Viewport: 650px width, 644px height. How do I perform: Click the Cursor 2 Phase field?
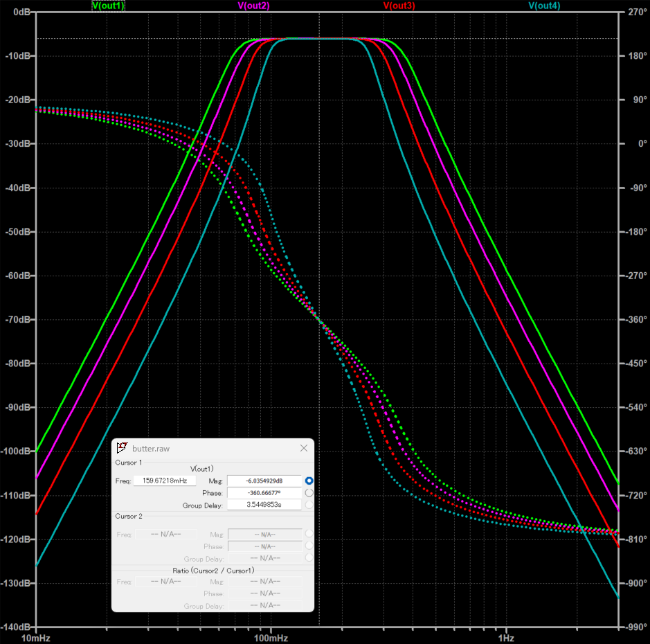[x=265, y=546]
